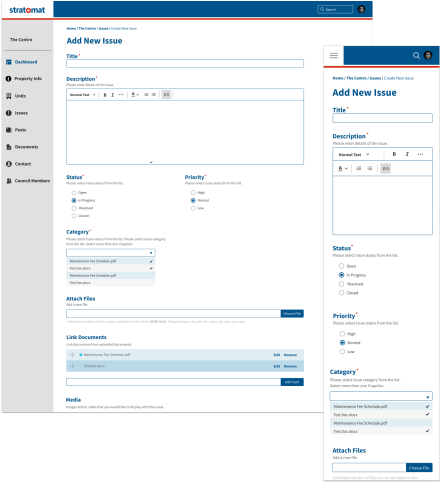Select Open status in desktop form
The image size is (440, 482).
pos(74,193)
